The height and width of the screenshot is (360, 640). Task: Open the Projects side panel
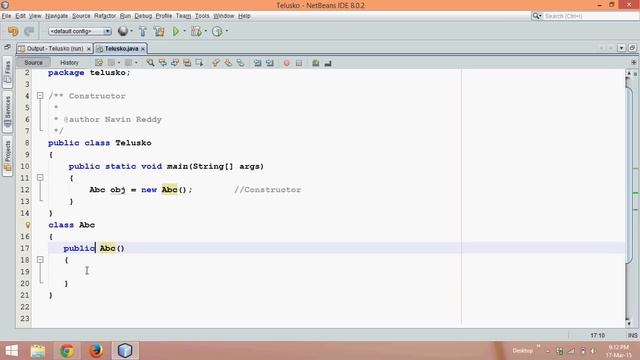click(7, 156)
